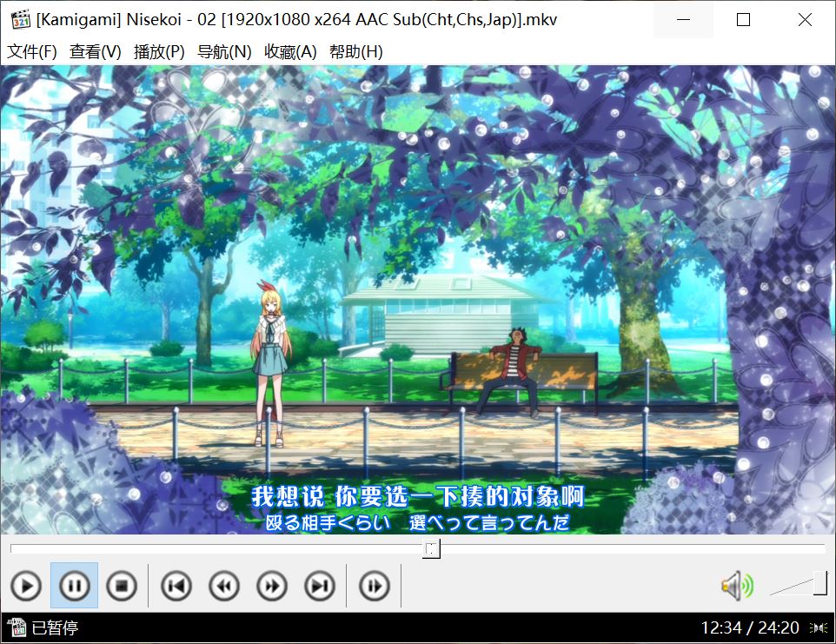Open the 帮助(H) menu

pos(356,52)
